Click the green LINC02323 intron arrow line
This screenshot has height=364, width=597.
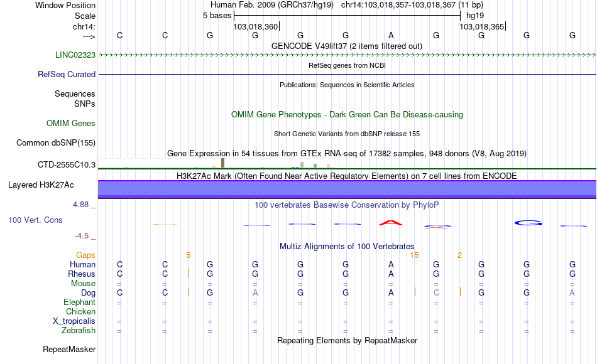click(x=347, y=55)
